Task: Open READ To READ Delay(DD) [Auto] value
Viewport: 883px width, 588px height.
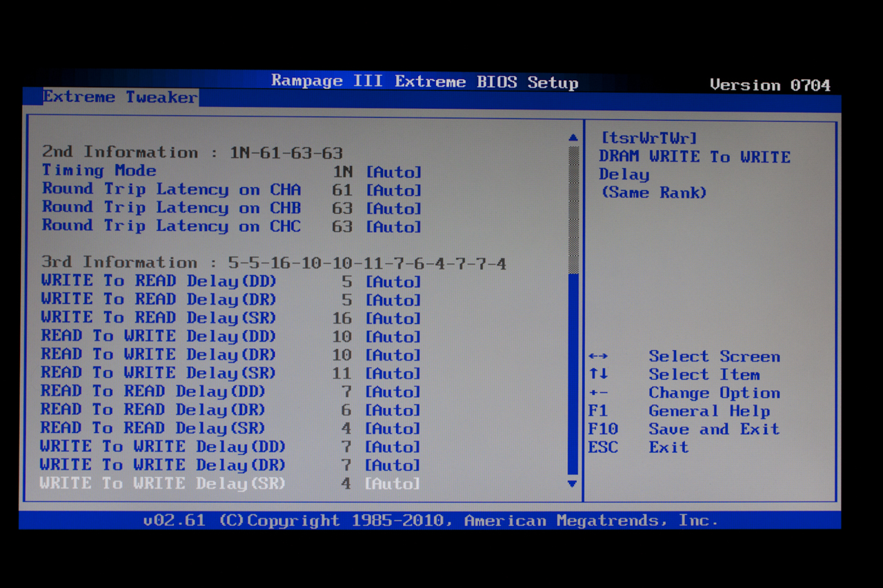Action: point(393,392)
